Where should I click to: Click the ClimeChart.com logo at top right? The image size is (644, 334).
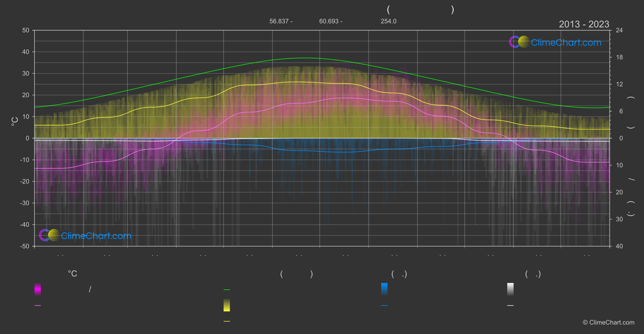(555, 42)
